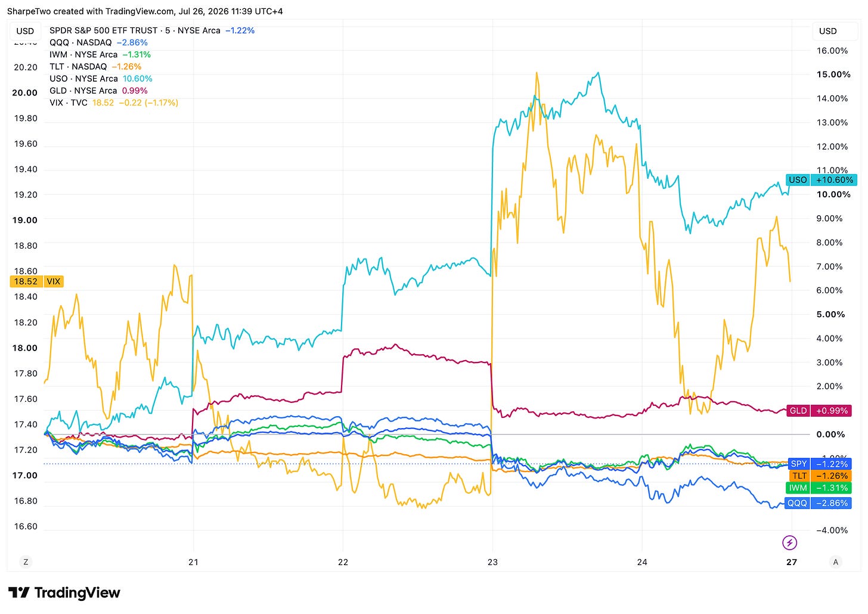
Task: Open the left axis USD currency selector
Action: (x=25, y=31)
